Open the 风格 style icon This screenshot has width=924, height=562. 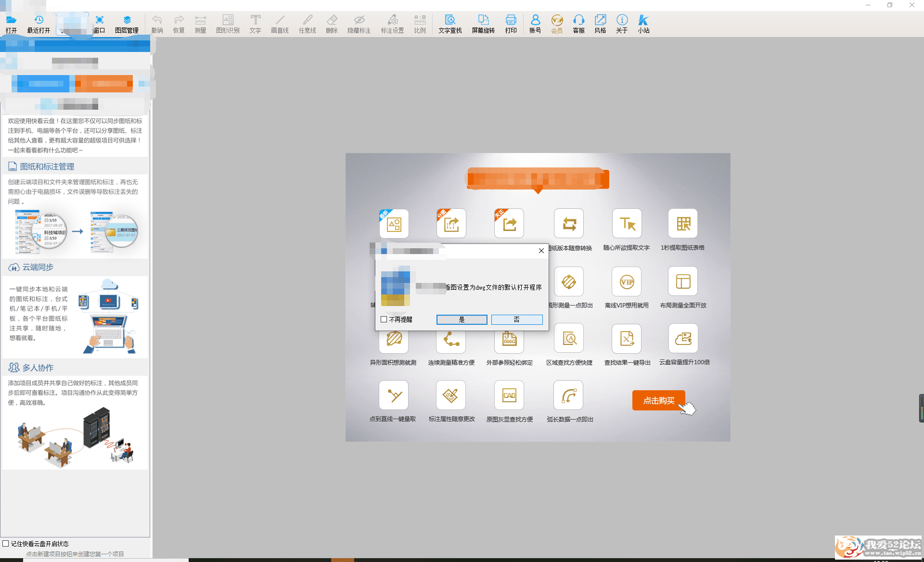click(600, 24)
